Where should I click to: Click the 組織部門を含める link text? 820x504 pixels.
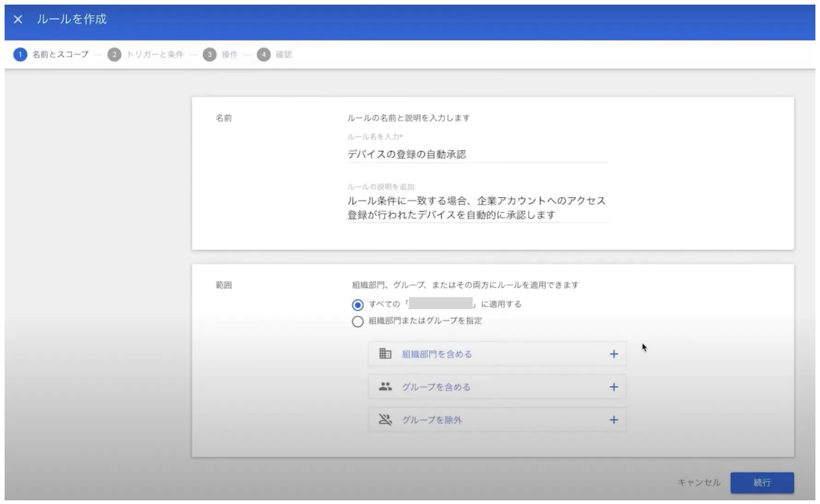(x=437, y=354)
